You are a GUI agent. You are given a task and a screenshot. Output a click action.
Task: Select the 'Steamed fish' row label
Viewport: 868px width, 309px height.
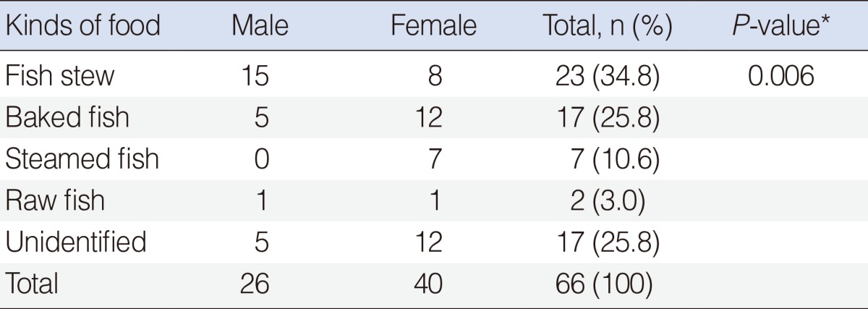coord(82,158)
